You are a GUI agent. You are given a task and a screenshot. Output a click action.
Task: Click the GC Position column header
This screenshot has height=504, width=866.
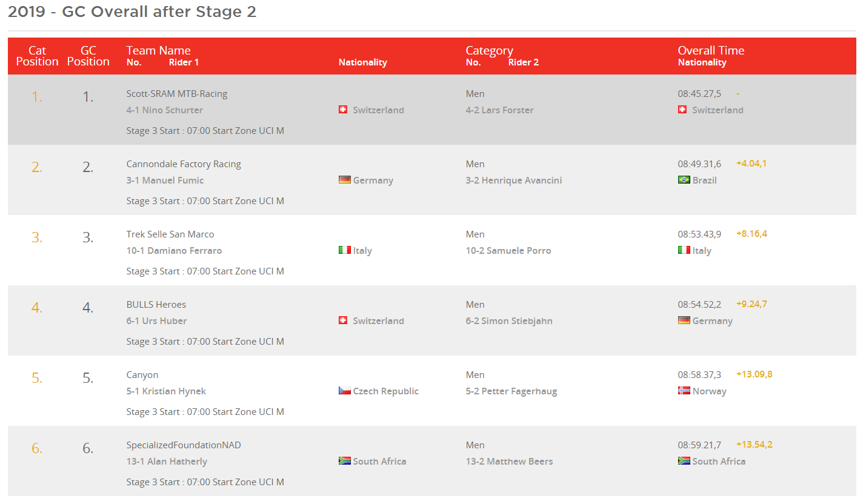click(x=88, y=56)
